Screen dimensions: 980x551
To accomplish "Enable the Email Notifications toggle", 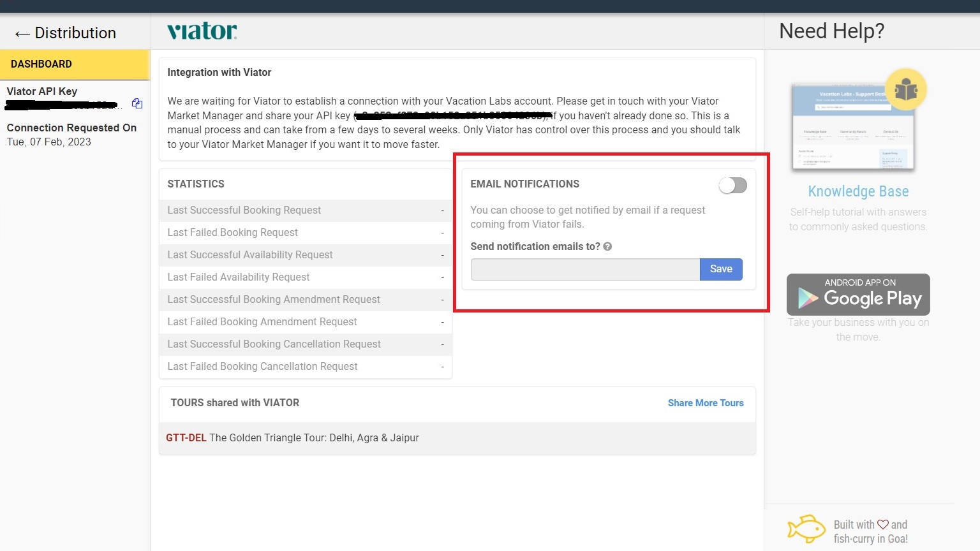I will click(732, 186).
